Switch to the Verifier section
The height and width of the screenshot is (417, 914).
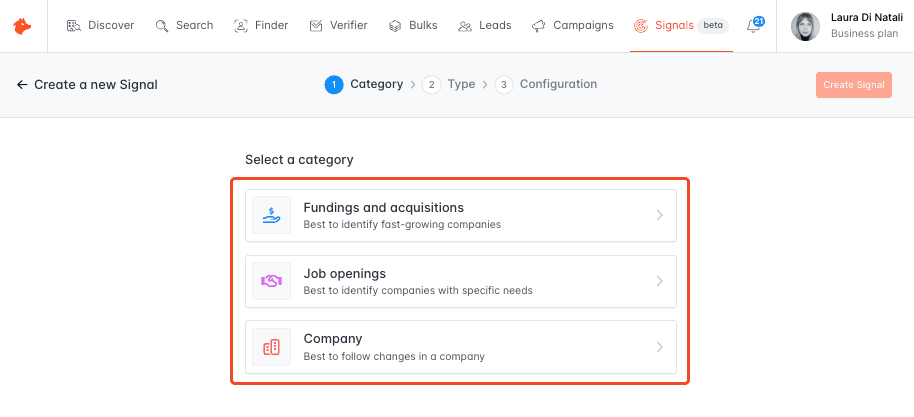pos(338,26)
